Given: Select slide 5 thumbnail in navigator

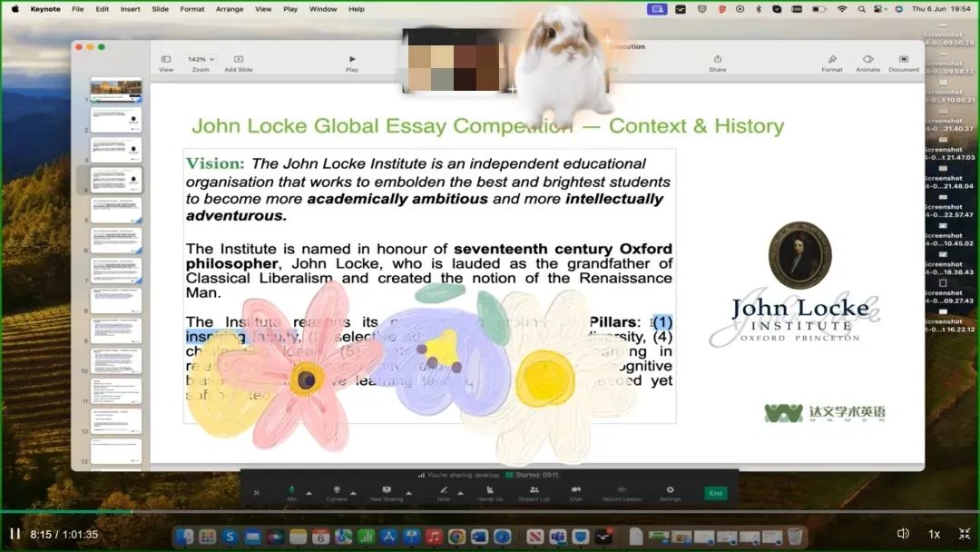Looking at the screenshot, I should [116, 211].
